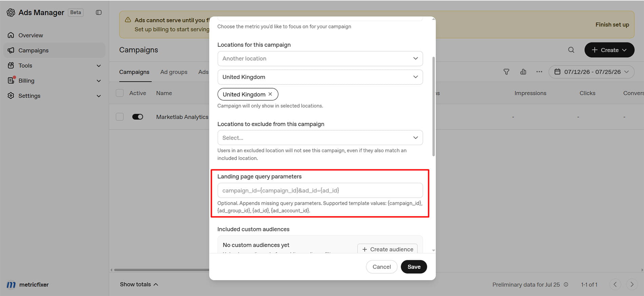
Task: Expand the Billing sidebar section chevron
Action: click(x=99, y=81)
